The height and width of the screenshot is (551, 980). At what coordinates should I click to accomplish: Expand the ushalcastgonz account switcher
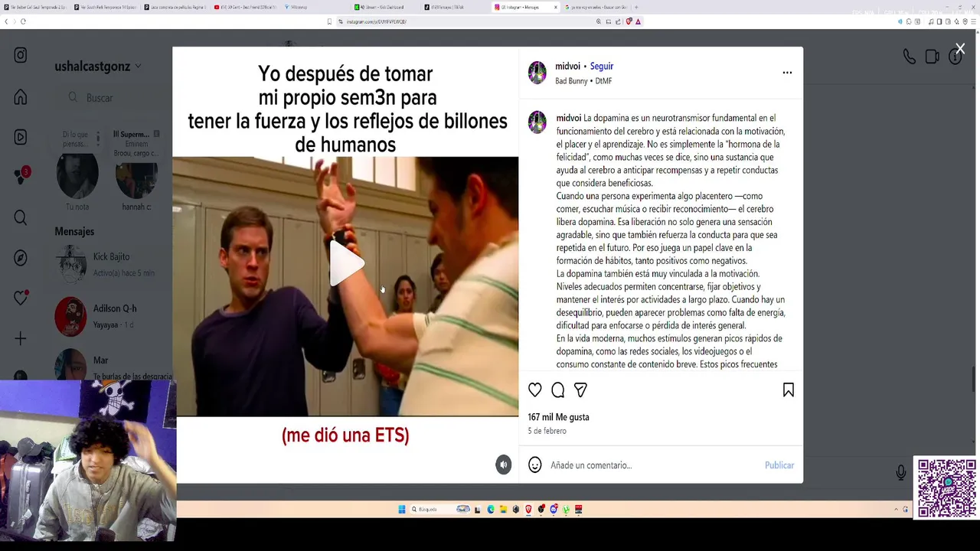pos(98,67)
